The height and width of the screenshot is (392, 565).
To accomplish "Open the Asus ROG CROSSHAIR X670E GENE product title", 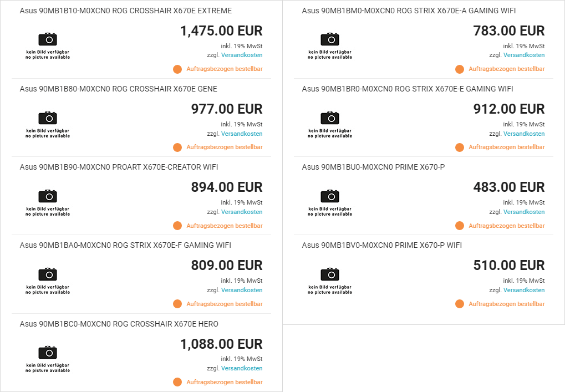I will coord(119,89).
